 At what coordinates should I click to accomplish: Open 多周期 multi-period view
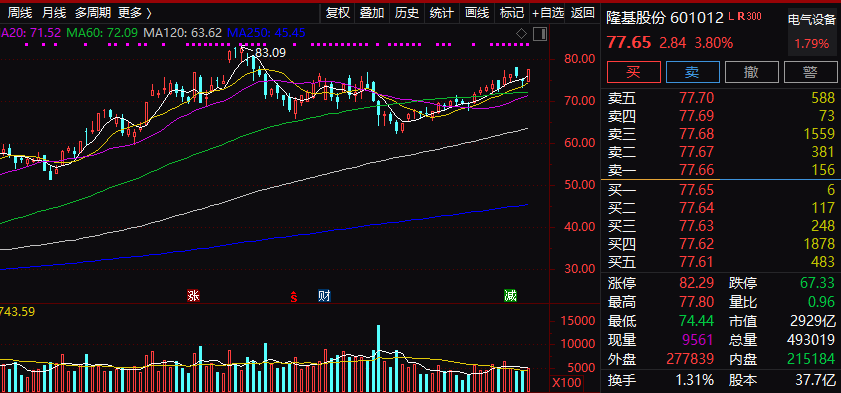pyautogui.click(x=93, y=12)
